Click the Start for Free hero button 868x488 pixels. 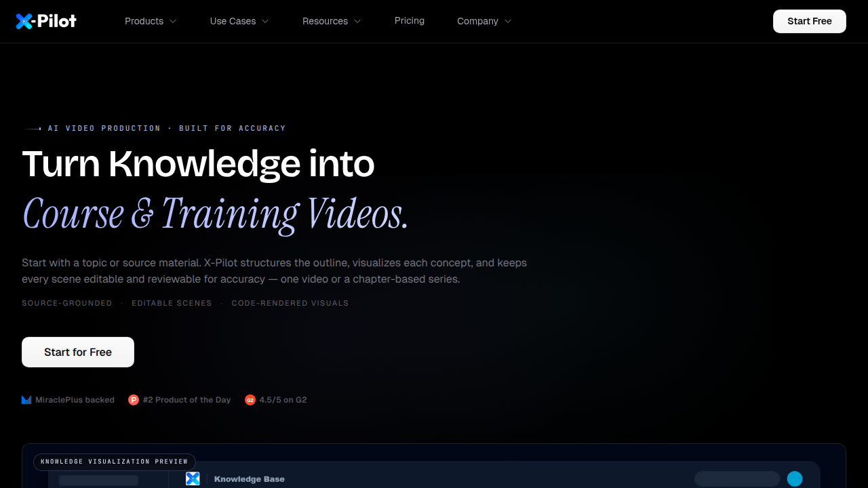[78, 352]
